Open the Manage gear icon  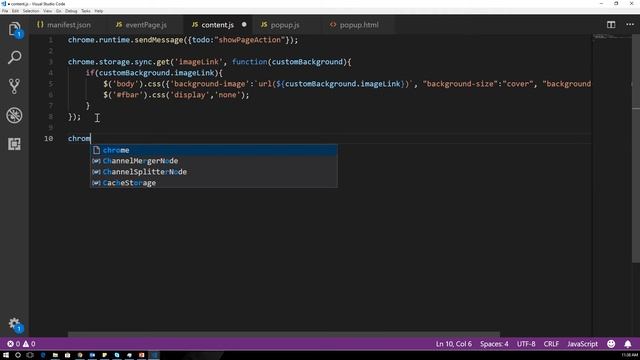[14, 324]
